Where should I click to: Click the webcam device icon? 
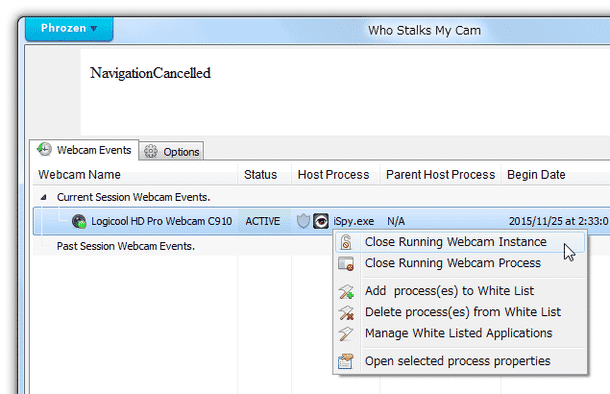79,221
